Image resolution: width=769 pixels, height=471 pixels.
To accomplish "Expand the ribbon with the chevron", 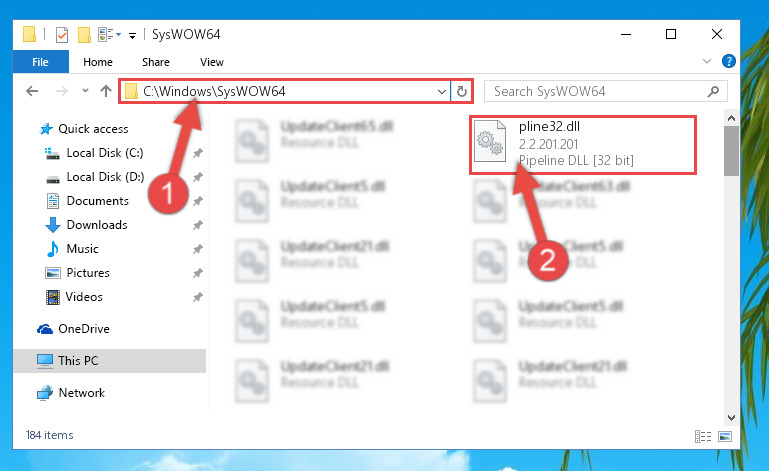I will coord(707,61).
